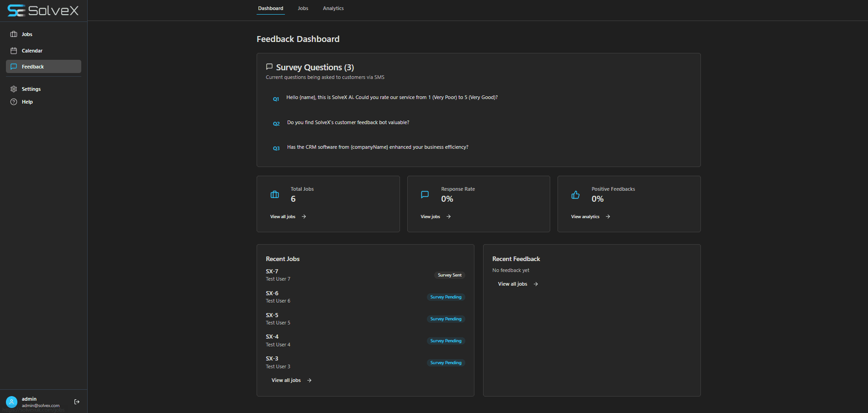The image size is (868, 413).
Task: Click the No feedback yet message
Action: pos(511,270)
